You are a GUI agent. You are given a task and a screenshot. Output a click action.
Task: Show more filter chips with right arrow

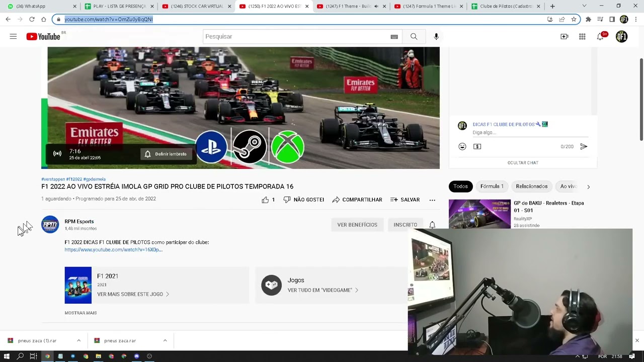click(588, 187)
